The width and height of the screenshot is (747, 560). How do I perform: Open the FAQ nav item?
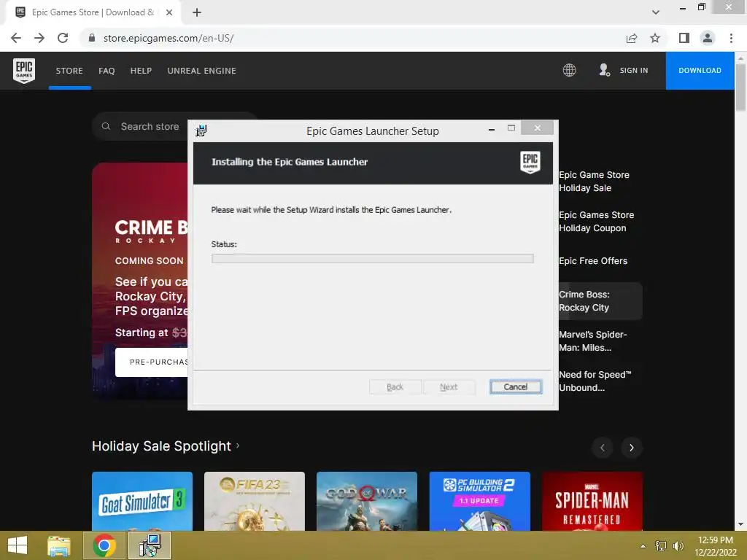[107, 71]
